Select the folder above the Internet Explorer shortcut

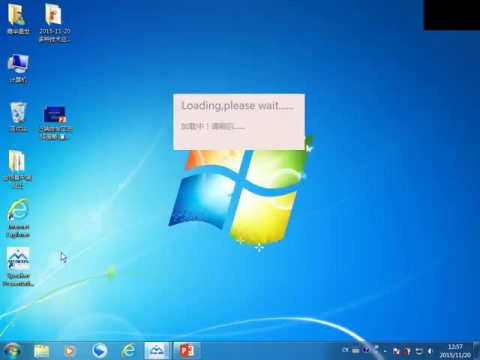(17, 169)
